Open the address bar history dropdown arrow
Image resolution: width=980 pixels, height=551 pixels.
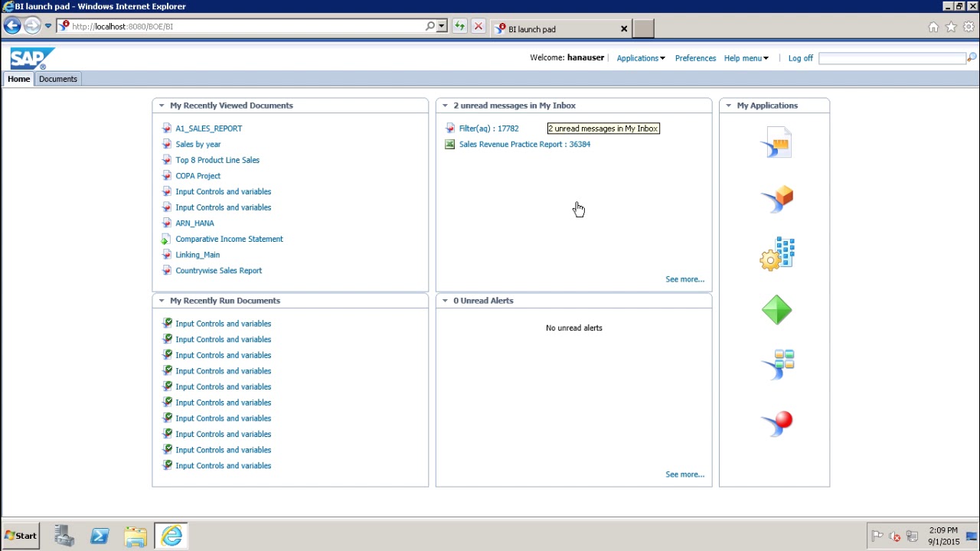pyautogui.click(x=442, y=26)
